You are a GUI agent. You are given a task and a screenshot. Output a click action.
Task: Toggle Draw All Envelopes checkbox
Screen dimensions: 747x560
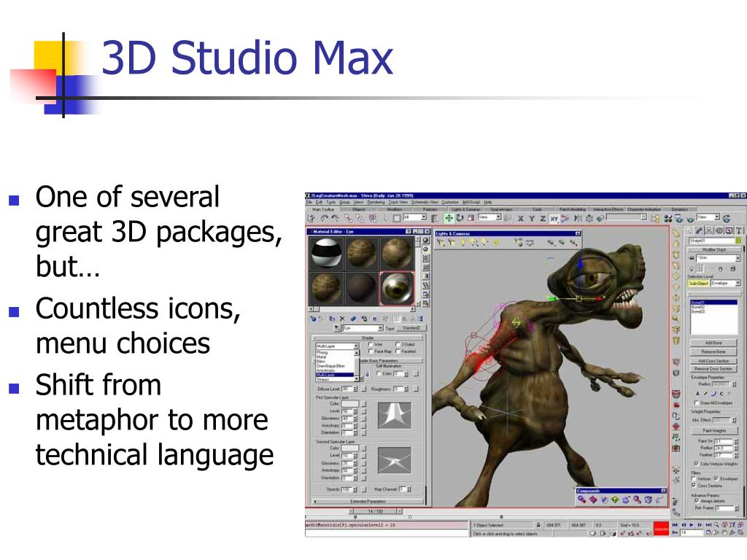(697, 402)
